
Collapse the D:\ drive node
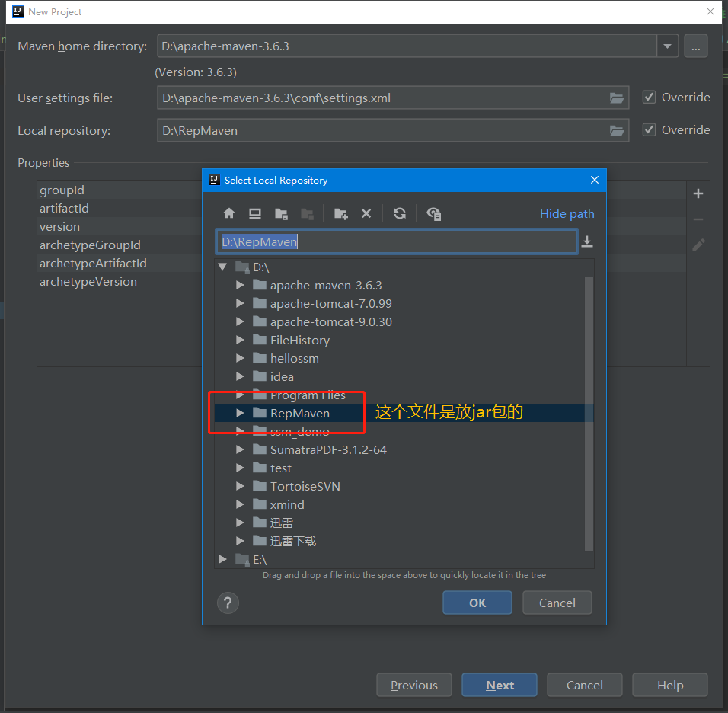click(x=222, y=267)
